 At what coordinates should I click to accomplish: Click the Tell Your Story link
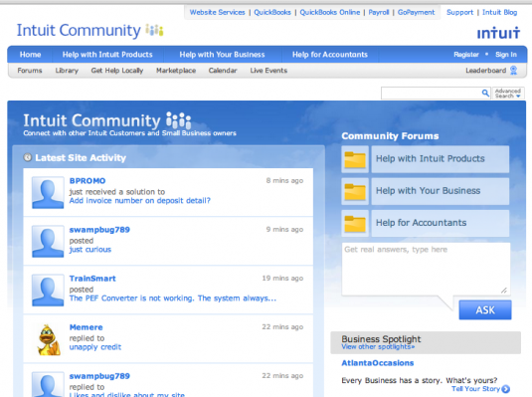[x=475, y=389]
